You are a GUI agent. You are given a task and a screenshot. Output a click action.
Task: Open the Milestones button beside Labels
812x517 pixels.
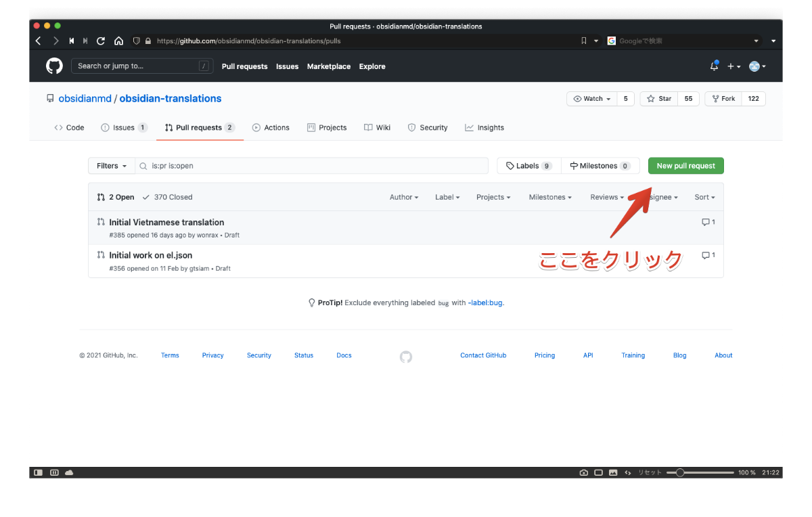click(600, 166)
